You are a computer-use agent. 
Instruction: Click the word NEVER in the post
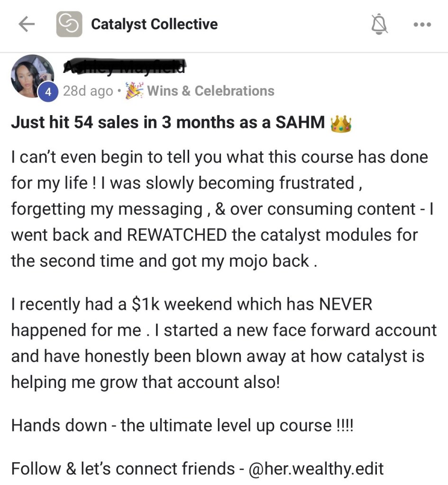[x=346, y=304]
